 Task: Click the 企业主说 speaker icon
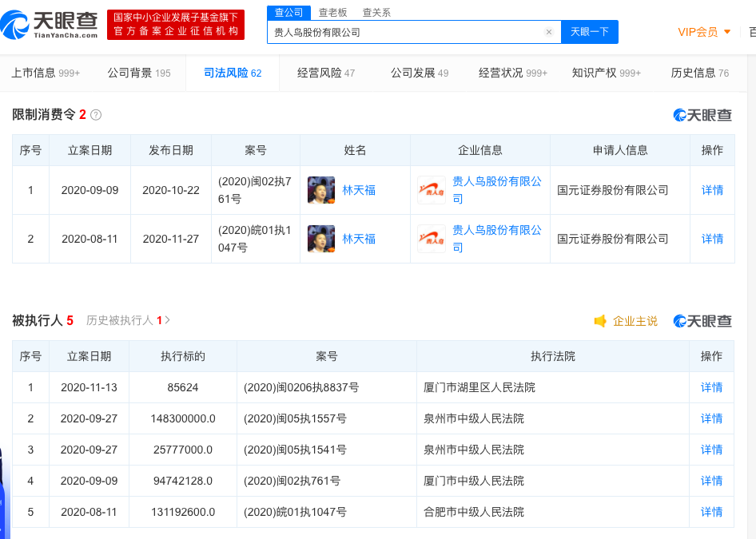[600, 321]
